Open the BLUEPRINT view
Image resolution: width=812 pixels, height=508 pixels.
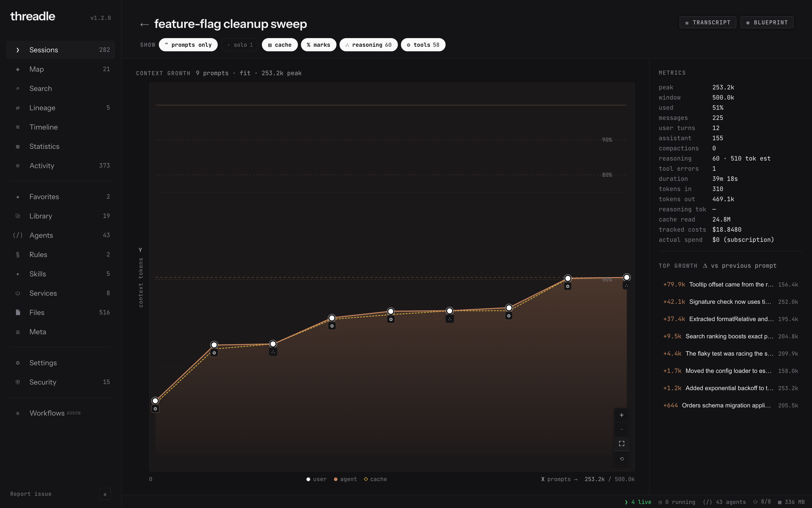tap(767, 23)
